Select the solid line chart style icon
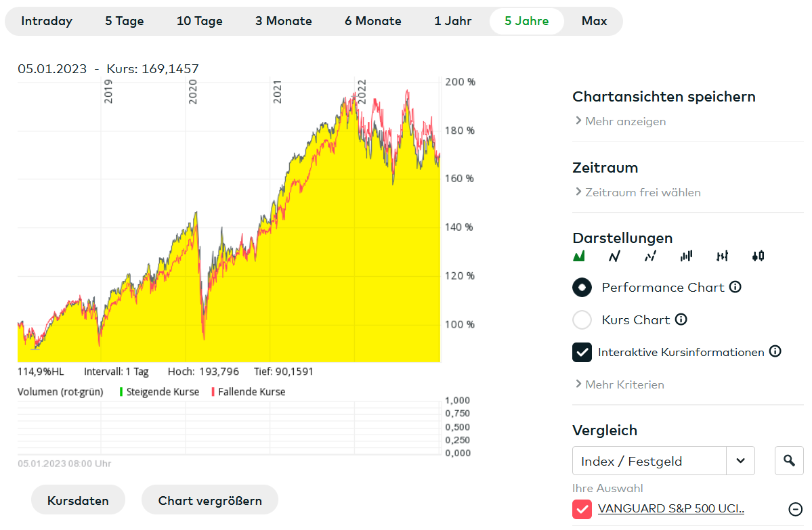 (614, 256)
